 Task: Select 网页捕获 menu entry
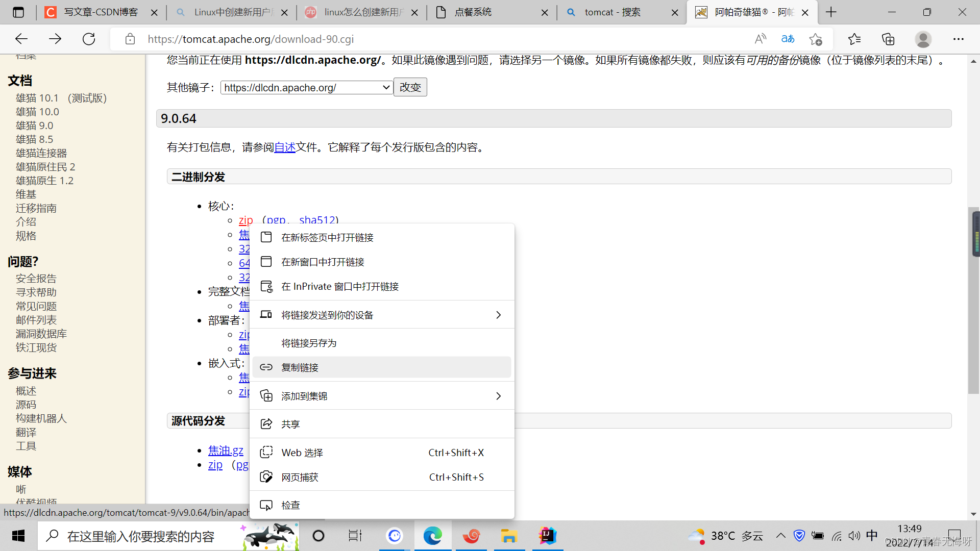click(382, 477)
